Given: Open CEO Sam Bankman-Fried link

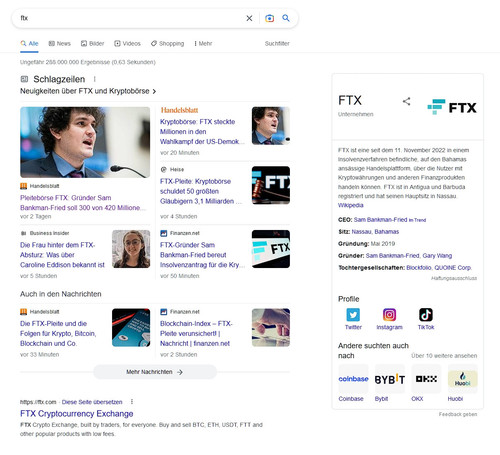Looking at the screenshot, I should tap(380, 220).
